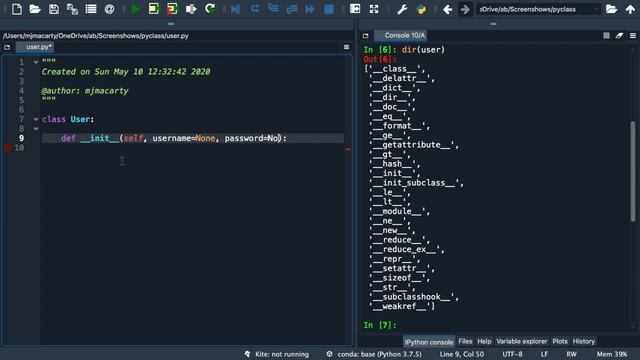Click the RW permissions indicator

point(571,354)
